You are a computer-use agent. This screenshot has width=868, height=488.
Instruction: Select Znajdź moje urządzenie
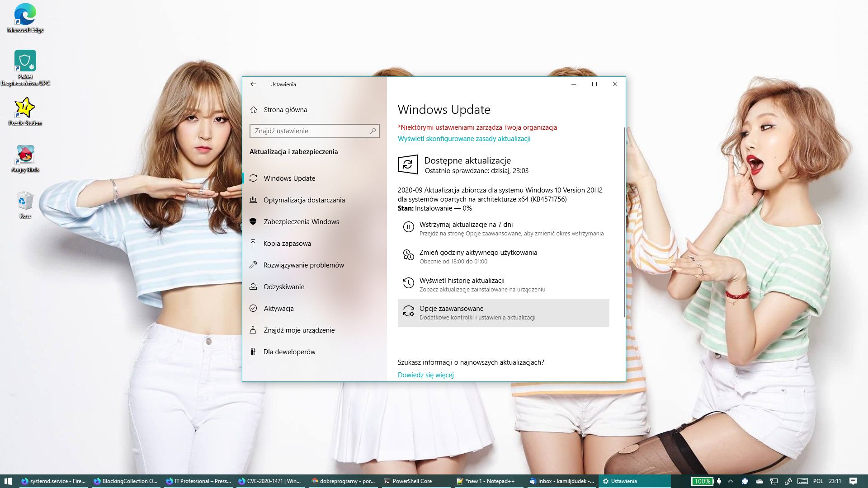click(x=299, y=330)
